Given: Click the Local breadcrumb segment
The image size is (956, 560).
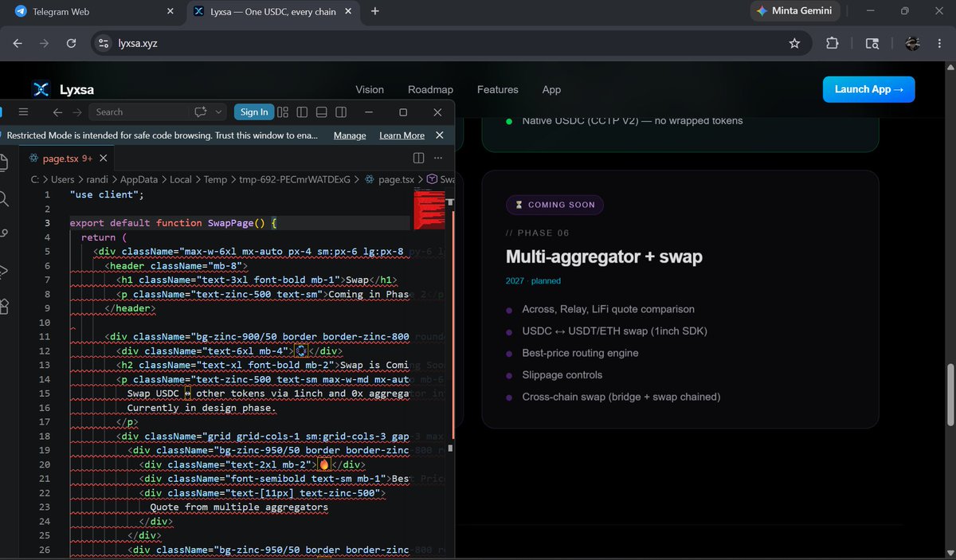Looking at the screenshot, I should (x=180, y=179).
